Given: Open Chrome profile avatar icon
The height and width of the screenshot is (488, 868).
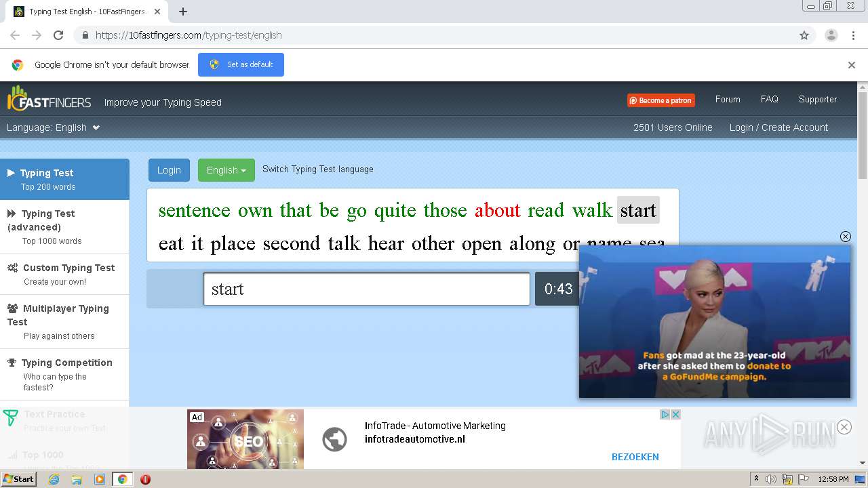Looking at the screenshot, I should point(831,35).
